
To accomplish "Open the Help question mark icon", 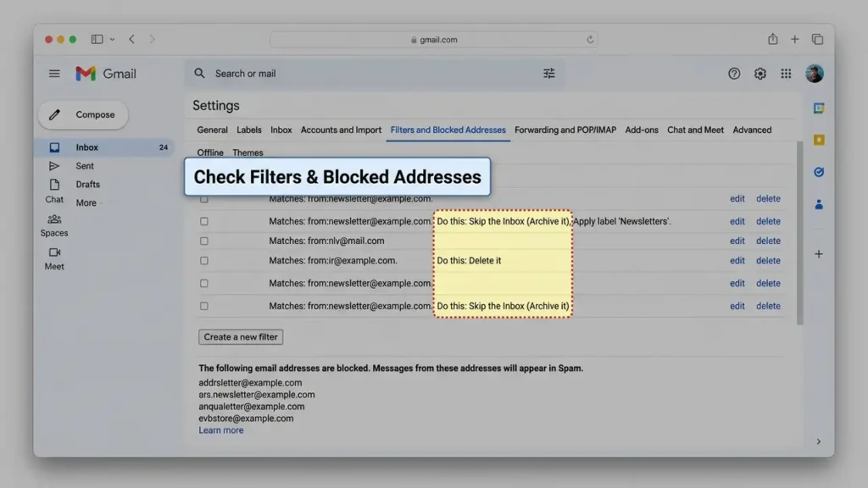I will tap(734, 74).
